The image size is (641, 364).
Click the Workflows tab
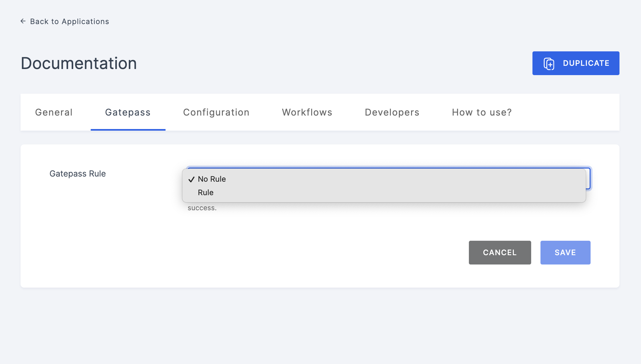307,112
